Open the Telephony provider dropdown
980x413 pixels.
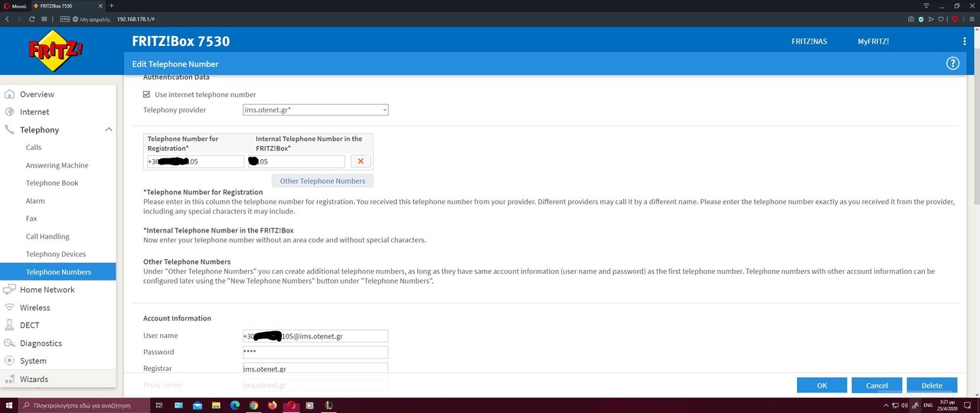[x=315, y=110]
